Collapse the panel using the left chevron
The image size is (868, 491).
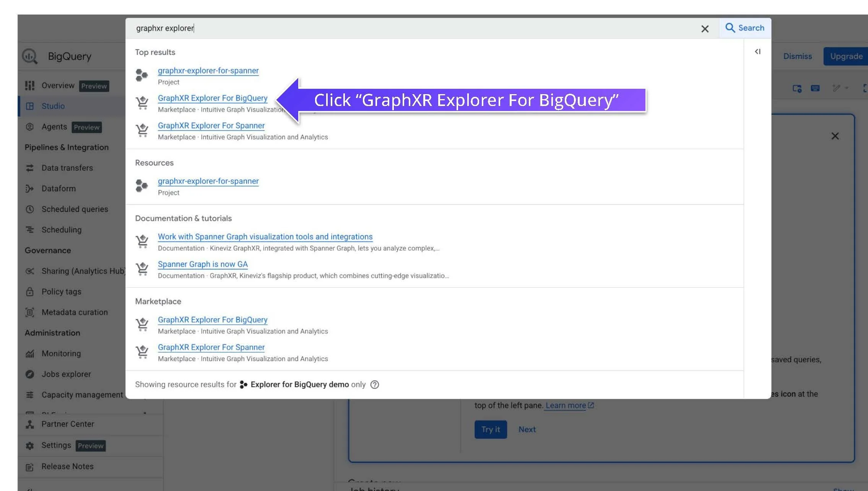click(758, 51)
